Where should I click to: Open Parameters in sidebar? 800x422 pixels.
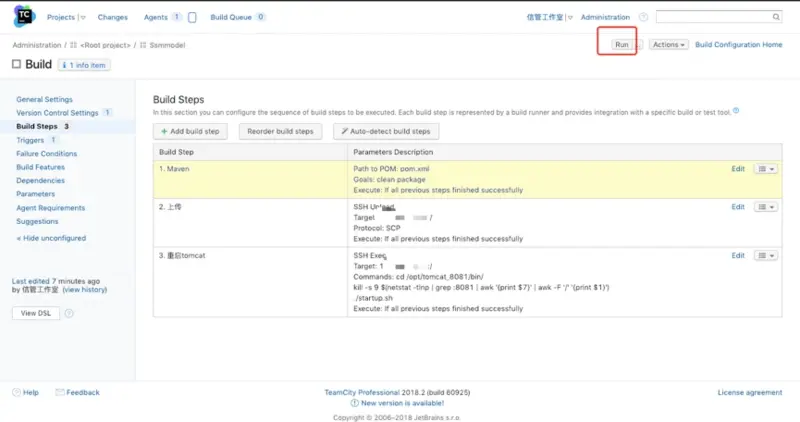[x=35, y=194]
